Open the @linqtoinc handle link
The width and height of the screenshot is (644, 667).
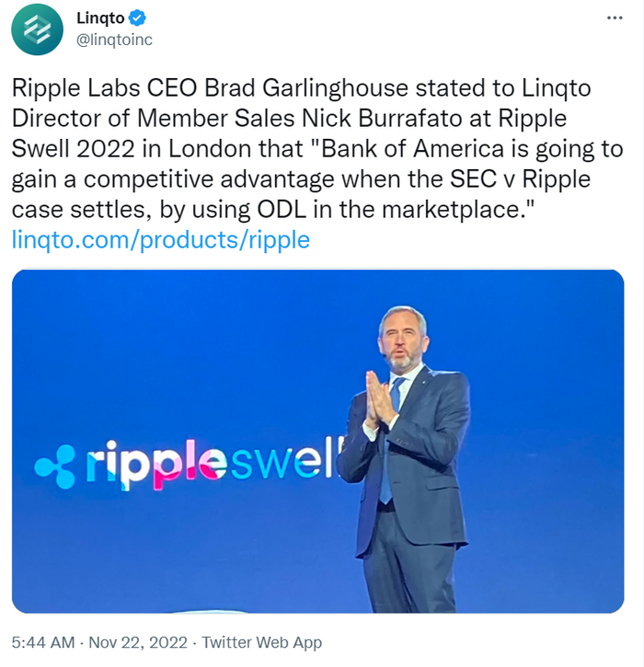(x=113, y=39)
